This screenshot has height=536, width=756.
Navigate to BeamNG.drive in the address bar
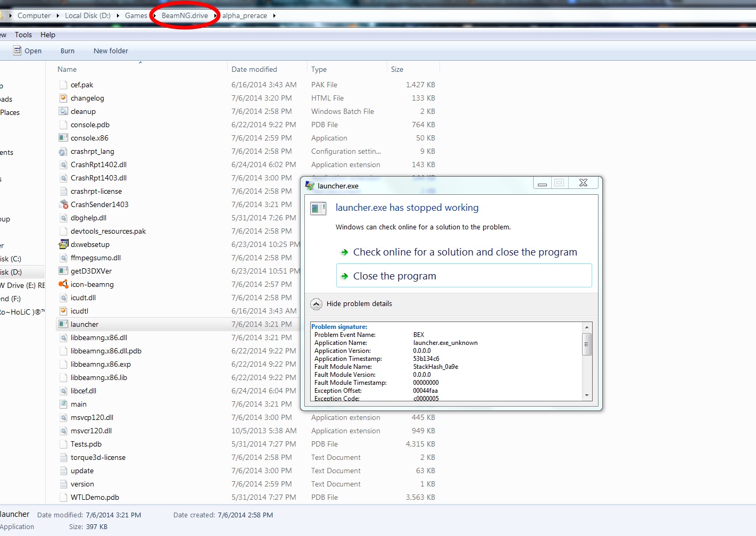tap(185, 15)
